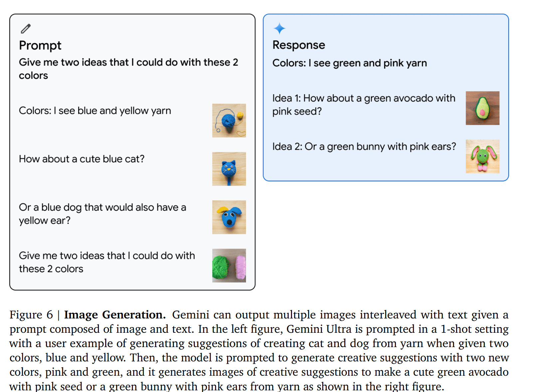The width and height of the screenshot is (540, 392).
Task: Click the bold prompt question at top
Action: coord(129,69)
